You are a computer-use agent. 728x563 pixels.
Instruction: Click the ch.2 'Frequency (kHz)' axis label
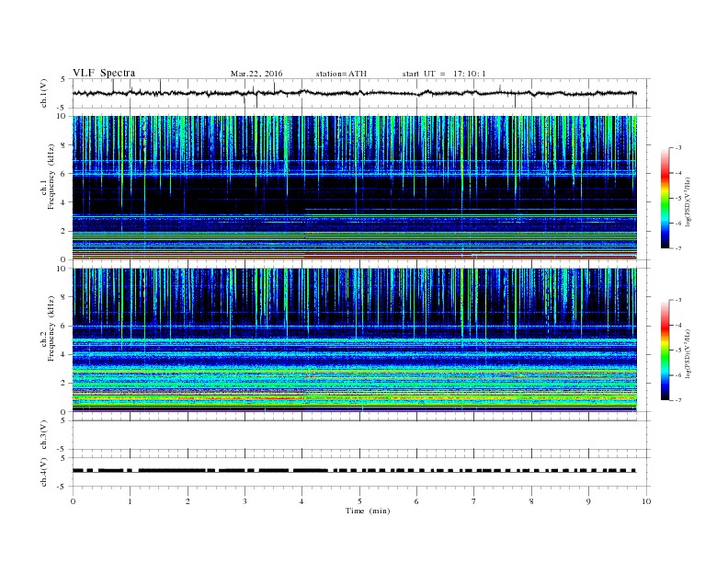51,328
